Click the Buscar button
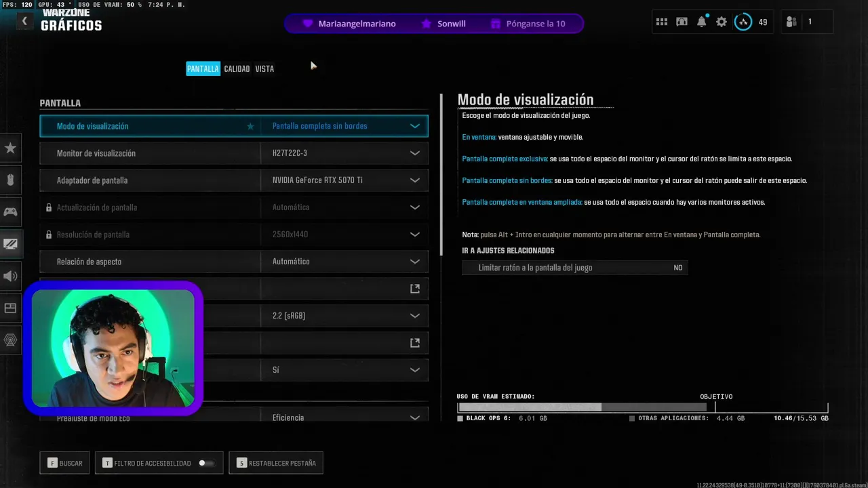This screenshot has width=868, height=488. [64, 463]
